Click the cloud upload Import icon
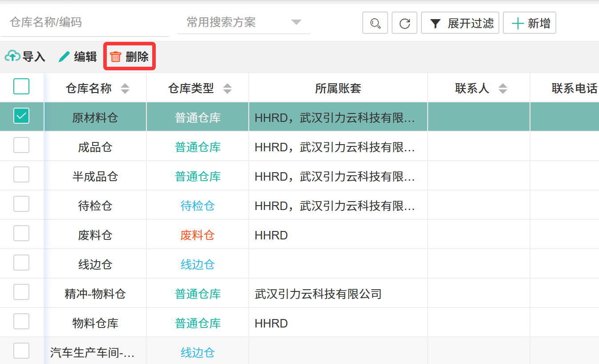Image resolution: width=599 pixels, height=364 pixels. [12, 56]
